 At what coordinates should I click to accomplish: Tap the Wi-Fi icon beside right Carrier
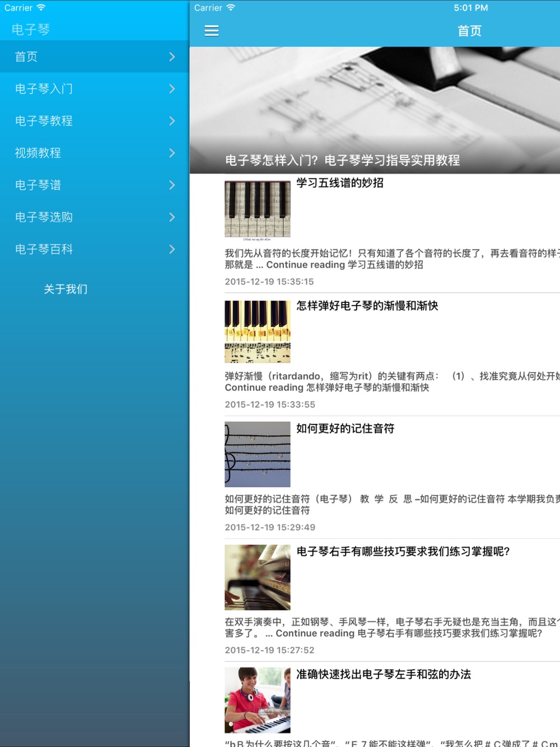point(231,7)
